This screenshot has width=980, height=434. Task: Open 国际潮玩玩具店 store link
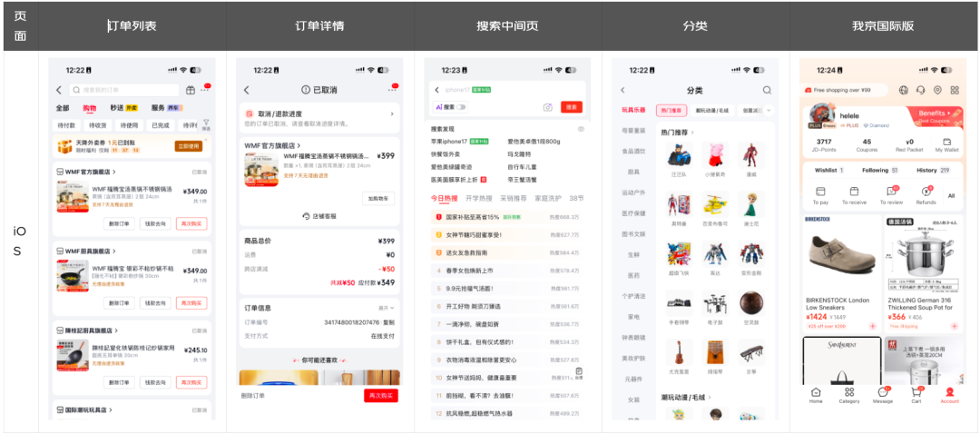pos(84,410)
